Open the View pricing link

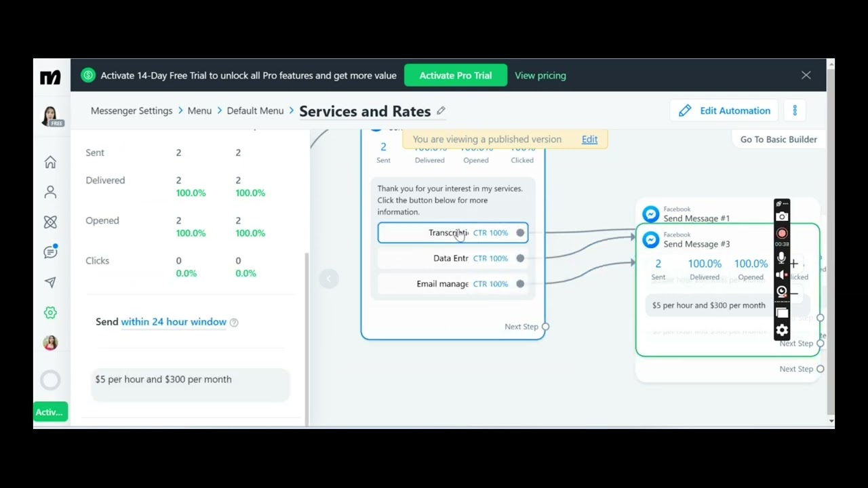[540, 75]
